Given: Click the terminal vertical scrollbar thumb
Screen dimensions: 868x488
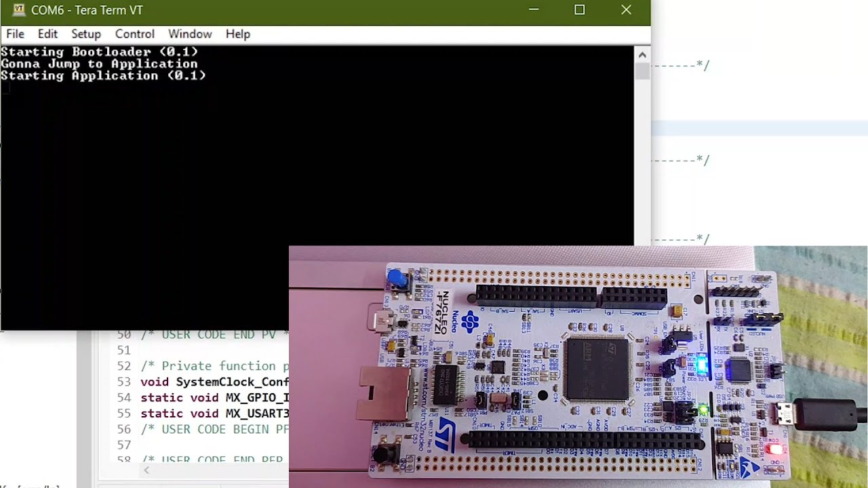Looking at the screenshot, I should point(642,71).
